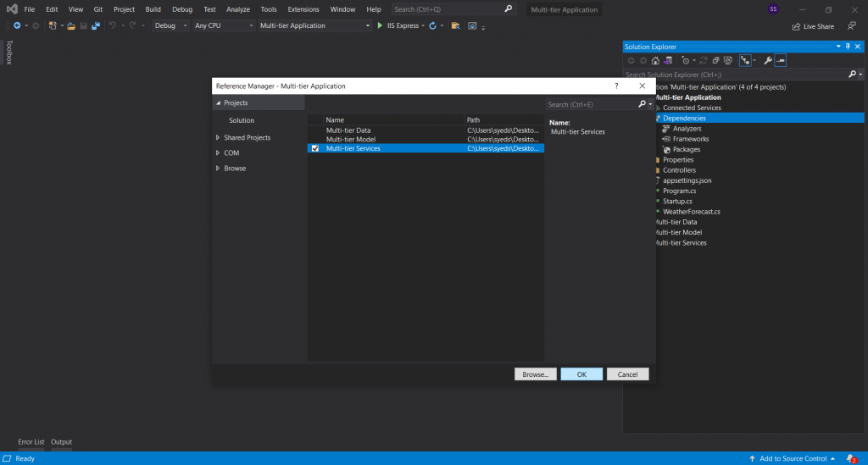Select the Multi-tier Model row in list
This screenshot has width=868, height=465.
(426, 140)
